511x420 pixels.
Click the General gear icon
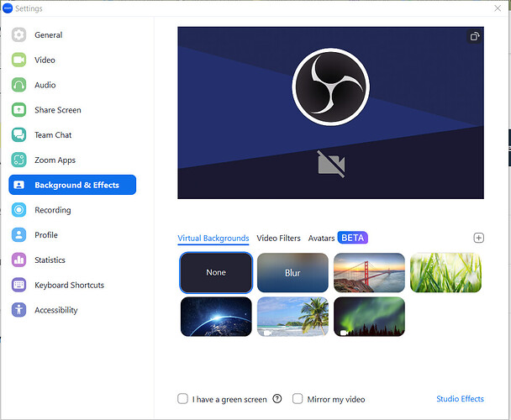click(19, 35)
